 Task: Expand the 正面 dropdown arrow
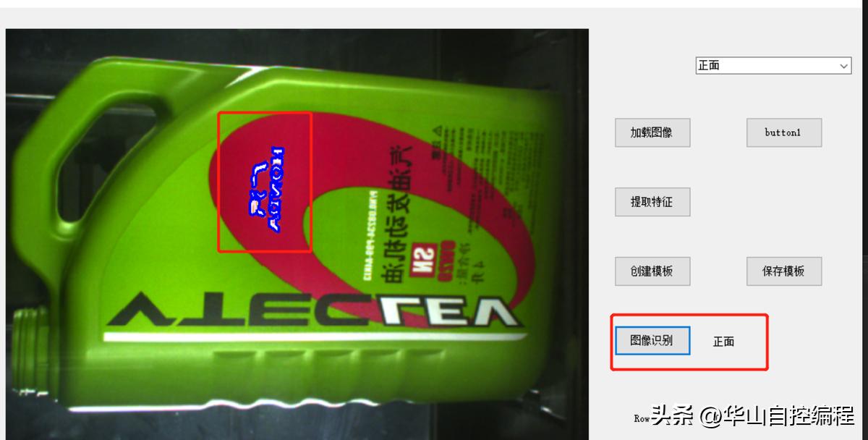point(844,66)
